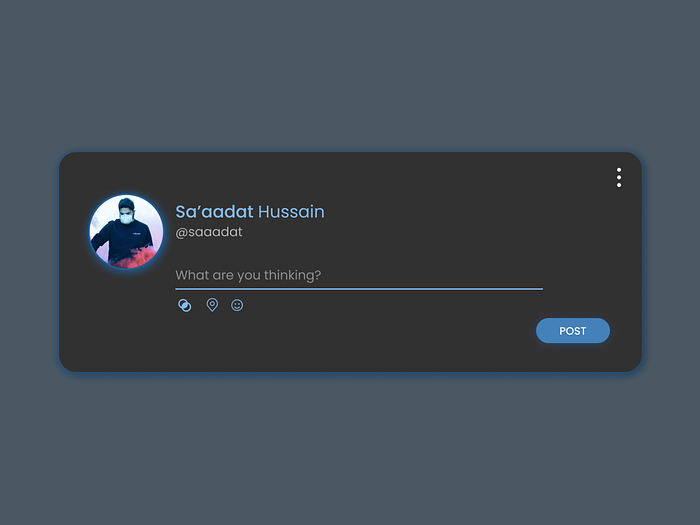Screen dimensions: 700x525
Task: Click the masked man's face in the avatar
Action: (126, 213)
